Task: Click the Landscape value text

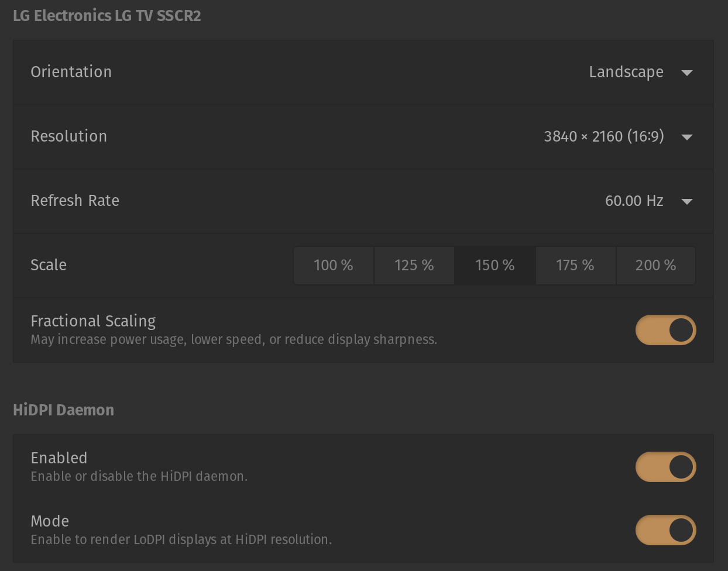Action: 626,72
